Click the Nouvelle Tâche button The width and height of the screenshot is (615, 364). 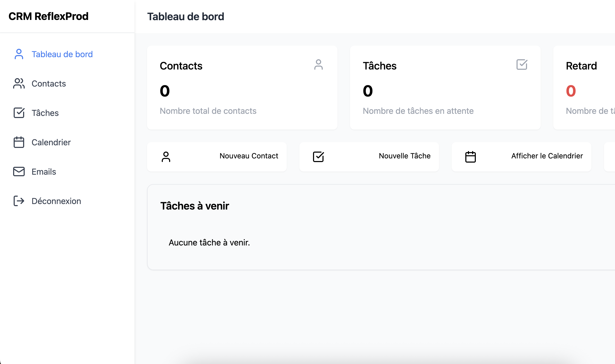coord(369,157)
